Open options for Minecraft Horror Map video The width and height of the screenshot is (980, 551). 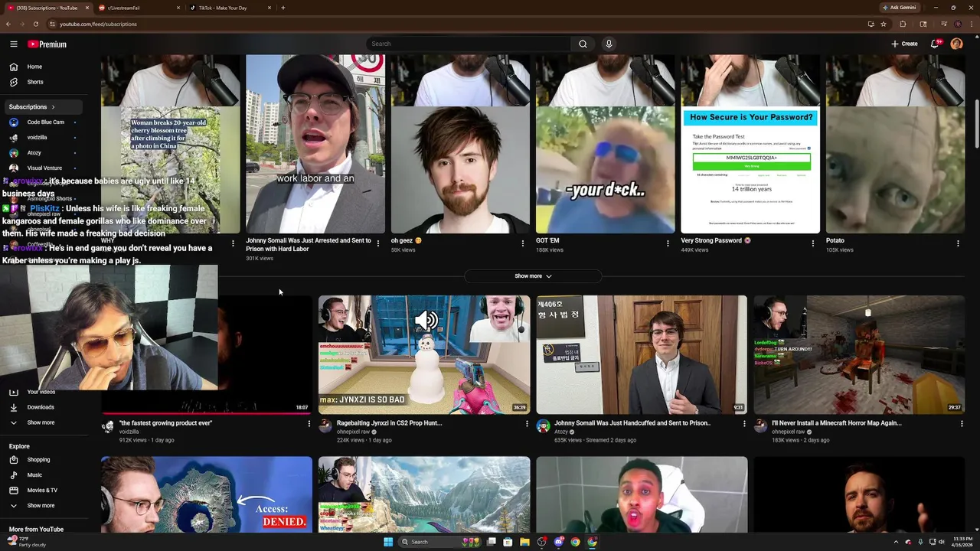pos(962,423)
